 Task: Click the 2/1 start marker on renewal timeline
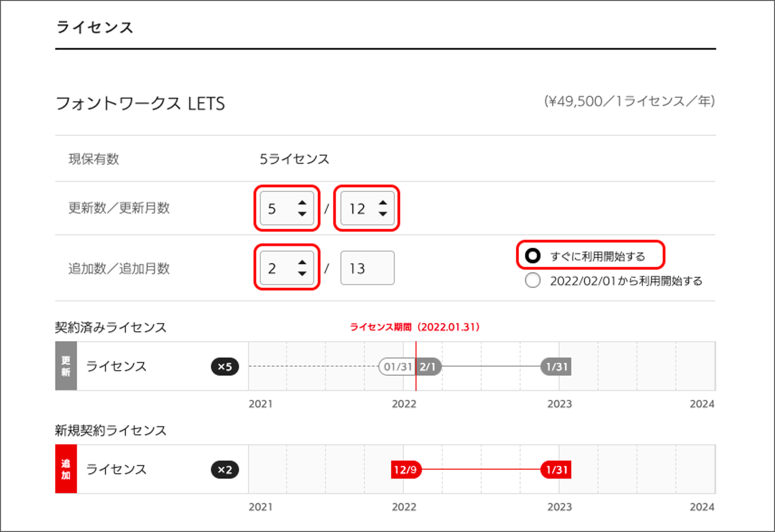428,367
